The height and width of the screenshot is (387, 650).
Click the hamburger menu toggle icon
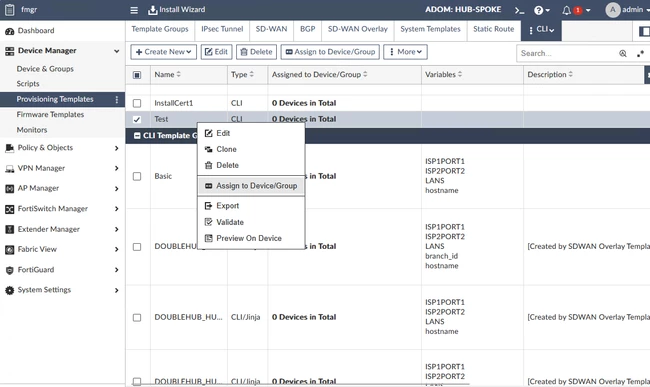(134, 10)
